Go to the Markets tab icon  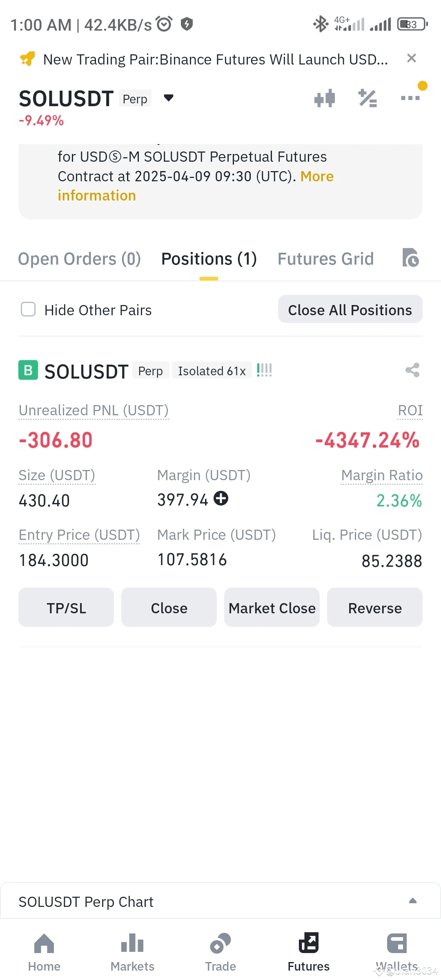tap(132, 943)
